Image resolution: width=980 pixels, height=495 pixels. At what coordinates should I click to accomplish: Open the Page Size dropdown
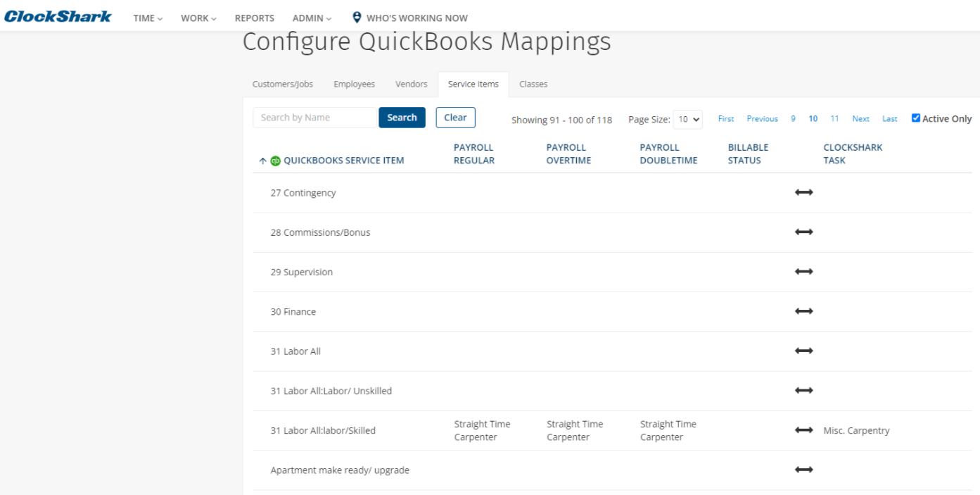click(687, 120)
